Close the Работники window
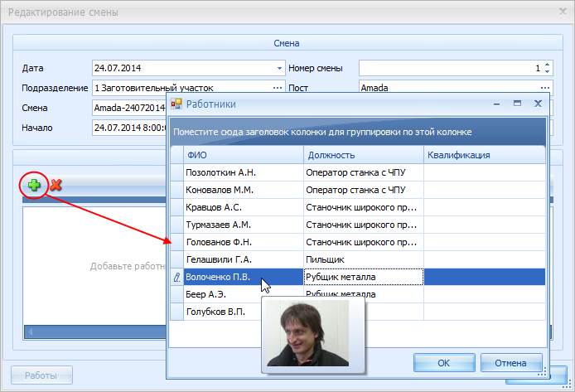Viewport: 575px width, 392px height. (538, 104)
